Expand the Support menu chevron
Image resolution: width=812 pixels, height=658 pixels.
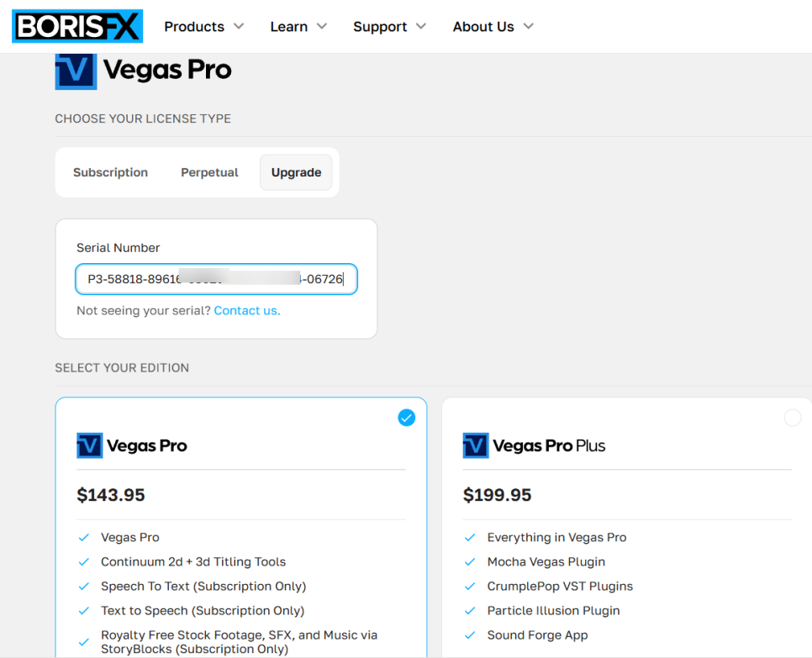click(421, 26)
